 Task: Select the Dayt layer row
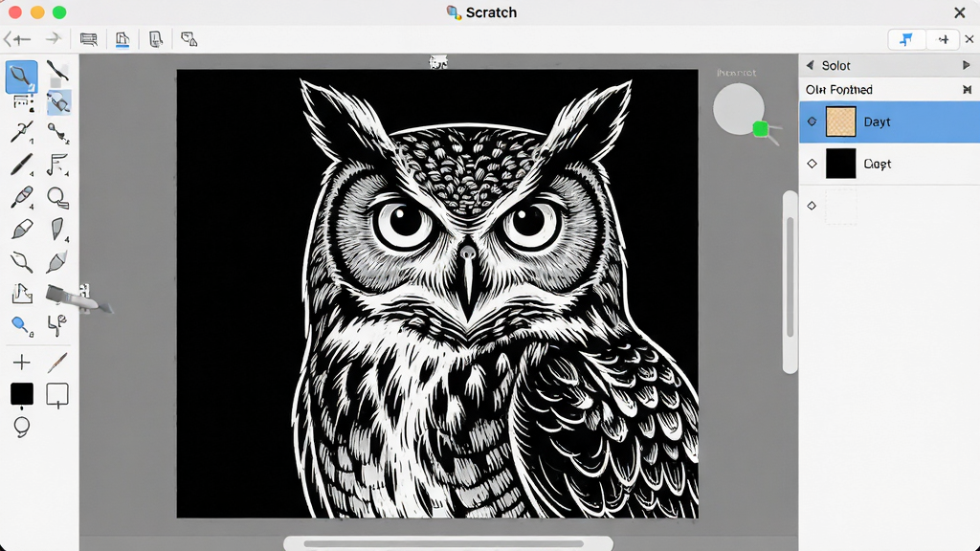point(889,121)
